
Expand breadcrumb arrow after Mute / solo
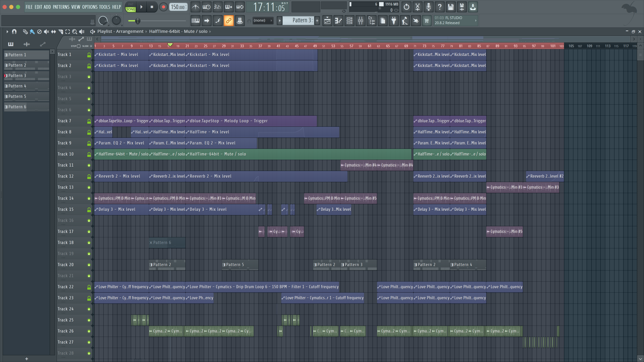tap(210, 32)
